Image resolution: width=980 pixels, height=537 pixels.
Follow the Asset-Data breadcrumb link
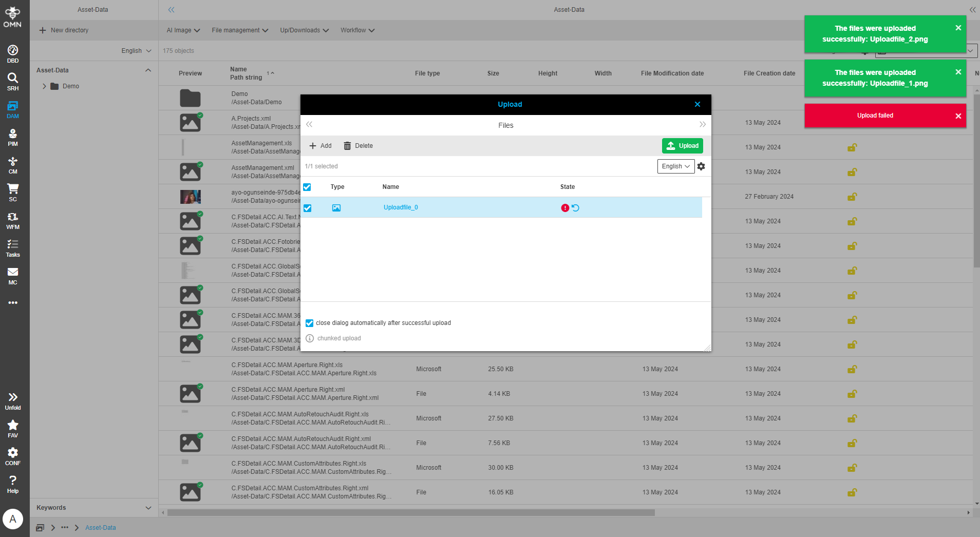(101, 528)
